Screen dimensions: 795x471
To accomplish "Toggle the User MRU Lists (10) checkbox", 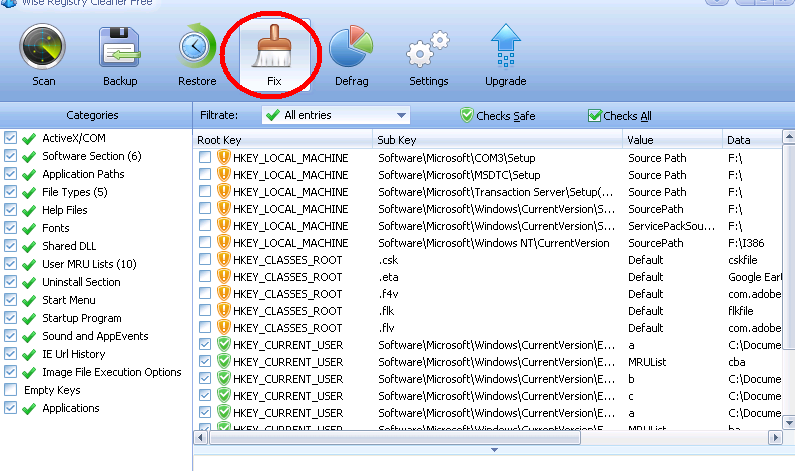I will coord(10,264).
